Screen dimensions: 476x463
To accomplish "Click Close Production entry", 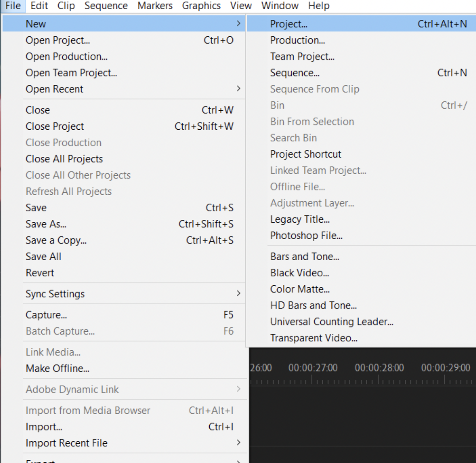I will 124,142.
